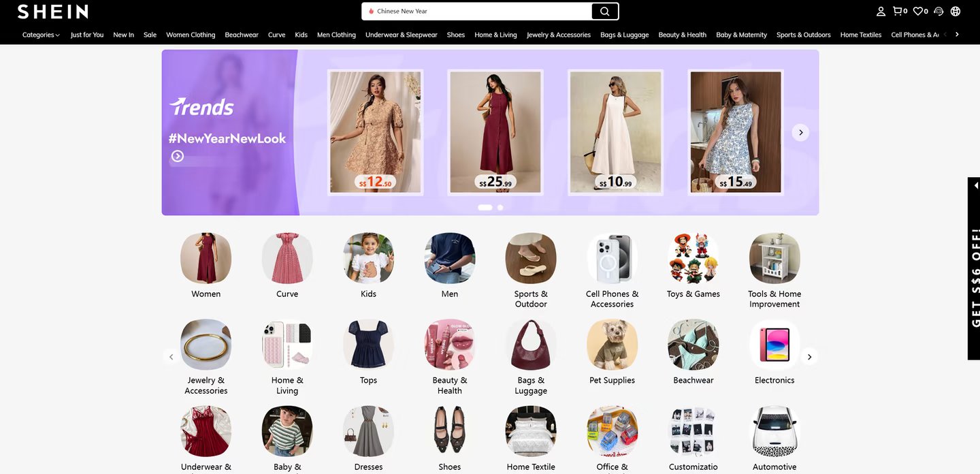Open the user account icon
Screen dimensions: 980x474
(881, 12)
